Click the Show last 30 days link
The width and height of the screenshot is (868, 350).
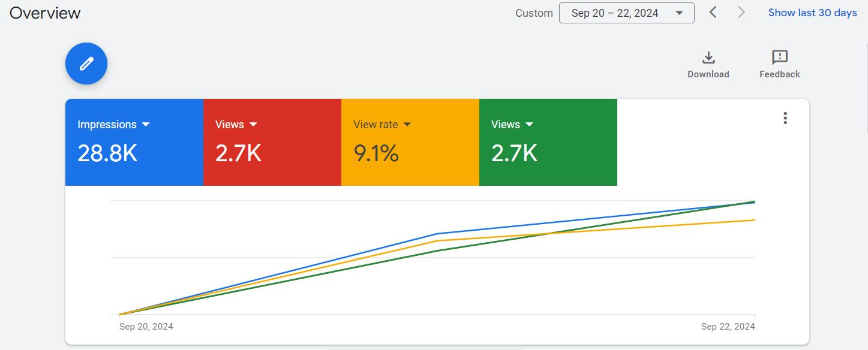tap(812, 13)
